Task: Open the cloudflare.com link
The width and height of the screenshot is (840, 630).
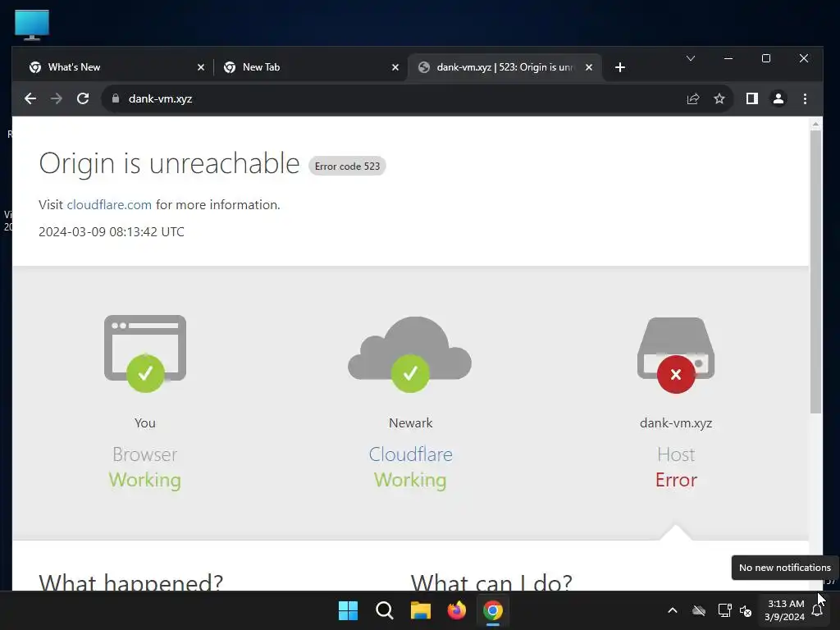Action: (109, 204)
